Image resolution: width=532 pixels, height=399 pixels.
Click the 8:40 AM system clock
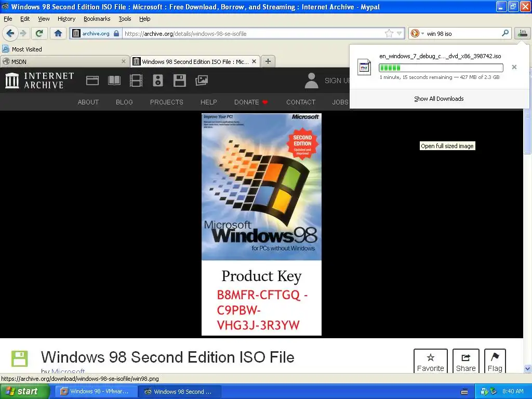tap(513, 391)
